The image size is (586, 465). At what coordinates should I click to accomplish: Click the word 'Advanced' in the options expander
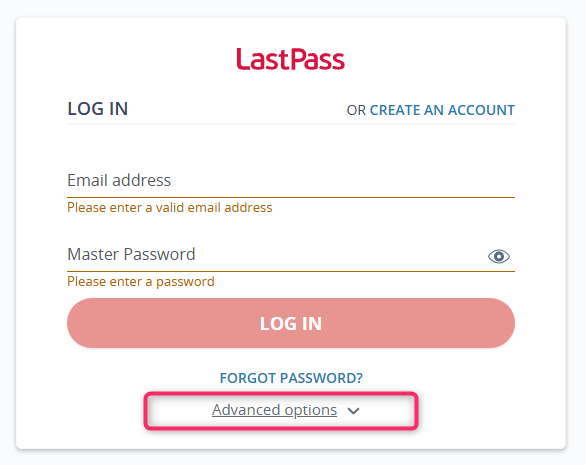(x=246, y=410)
